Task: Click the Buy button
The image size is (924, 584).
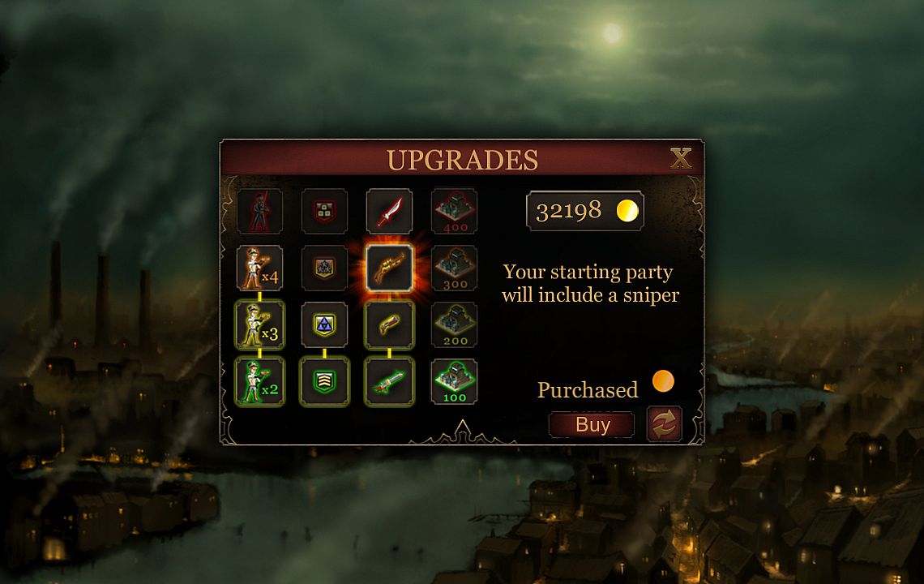Action: [592, 425]
